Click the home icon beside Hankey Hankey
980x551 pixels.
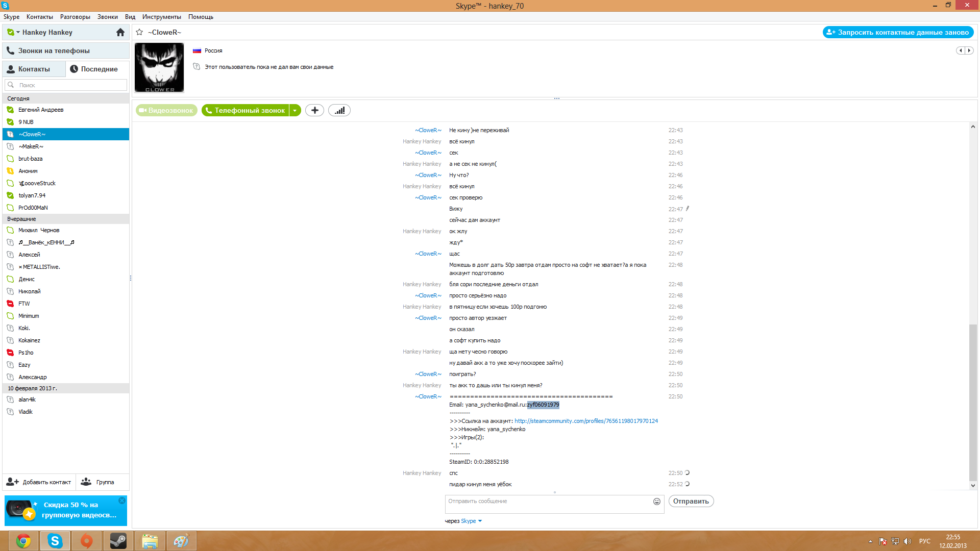[120, 32]
